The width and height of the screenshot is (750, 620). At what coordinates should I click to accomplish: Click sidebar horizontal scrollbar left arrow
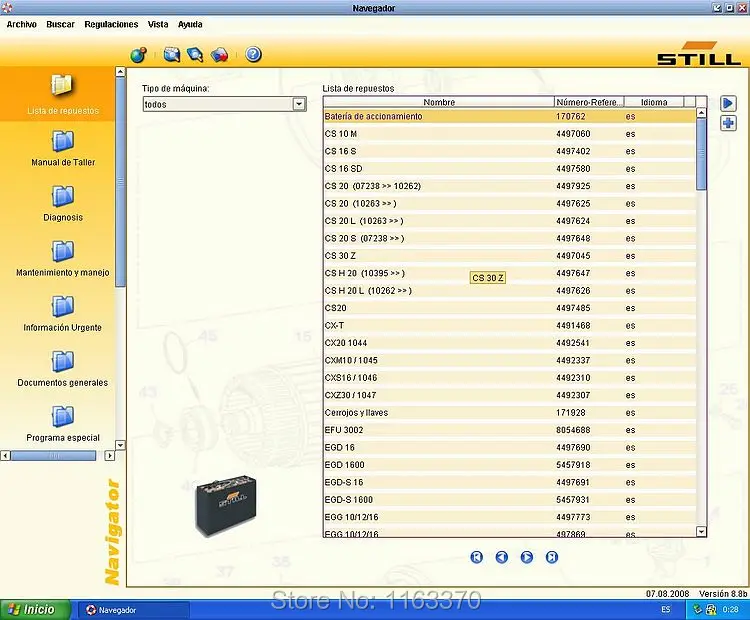tap(6, 455)
